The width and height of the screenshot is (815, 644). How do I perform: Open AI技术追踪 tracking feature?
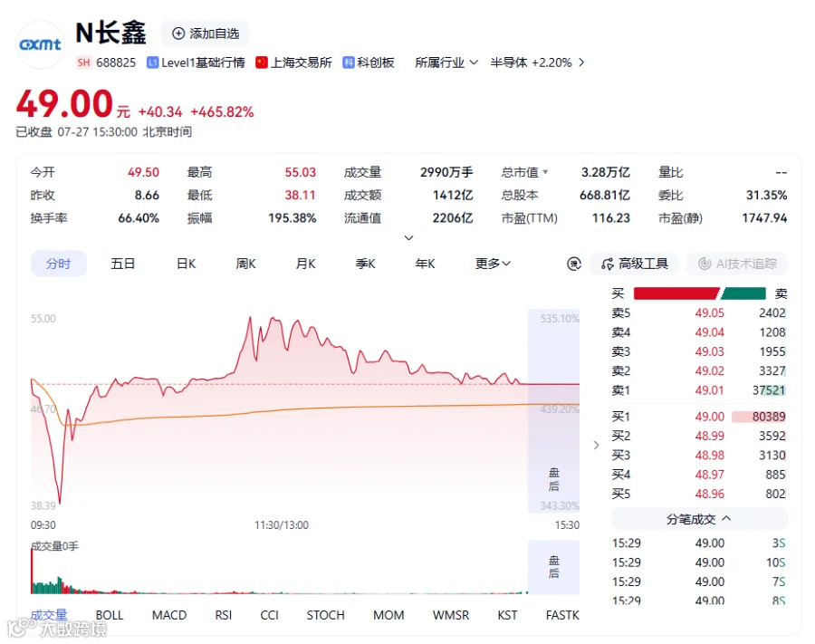click(x=737, y=264)
